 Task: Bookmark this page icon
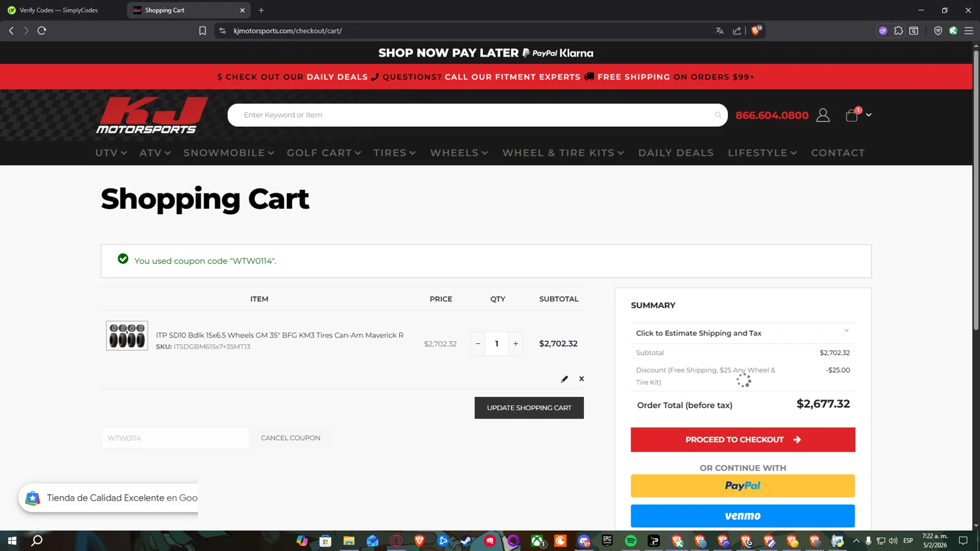(203, 31)
